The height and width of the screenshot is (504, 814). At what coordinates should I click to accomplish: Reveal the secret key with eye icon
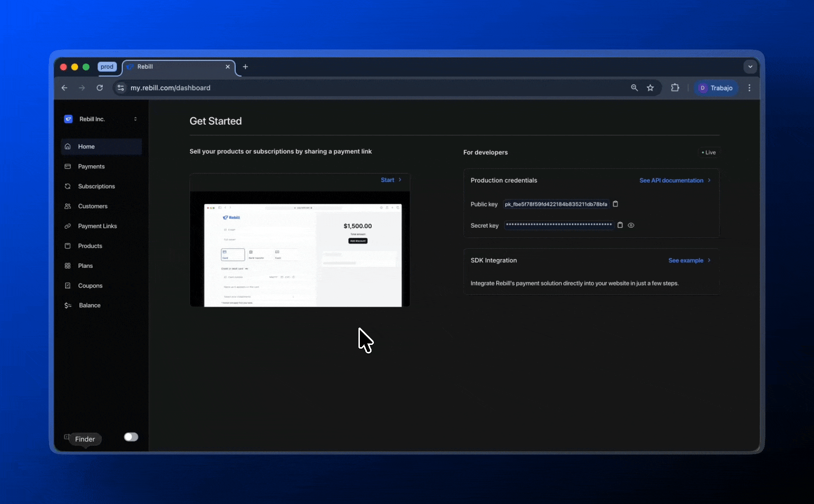click(x=631, y=225)
